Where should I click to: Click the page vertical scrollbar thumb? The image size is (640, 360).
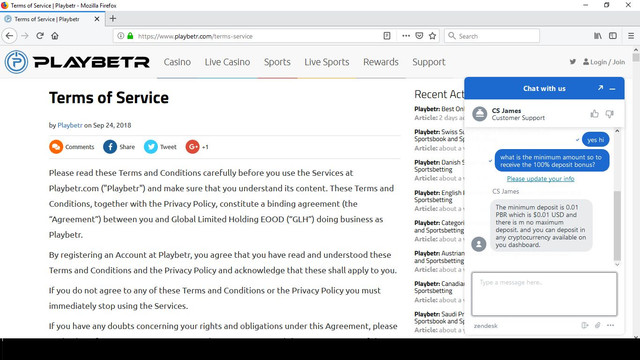coord(636,57)
